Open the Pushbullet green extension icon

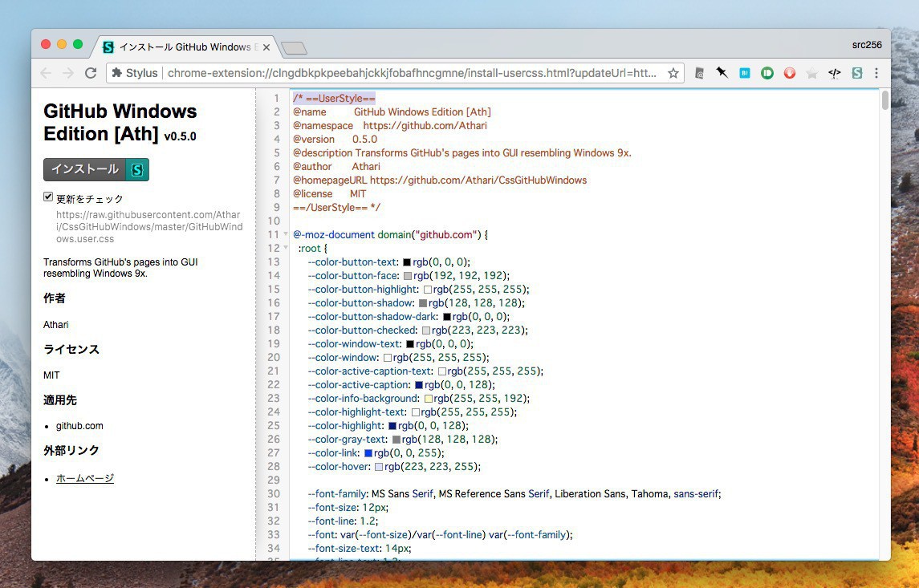(x=767, y=73)
